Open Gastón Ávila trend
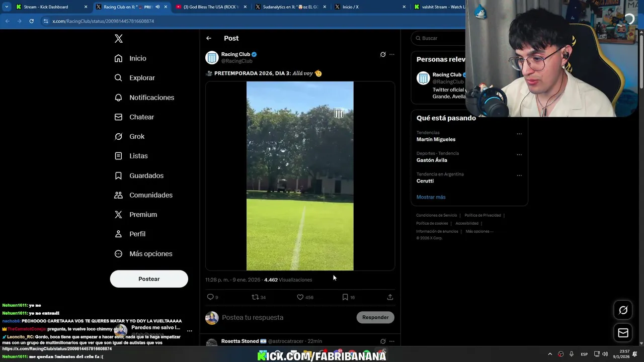 (x=432, y=160)
